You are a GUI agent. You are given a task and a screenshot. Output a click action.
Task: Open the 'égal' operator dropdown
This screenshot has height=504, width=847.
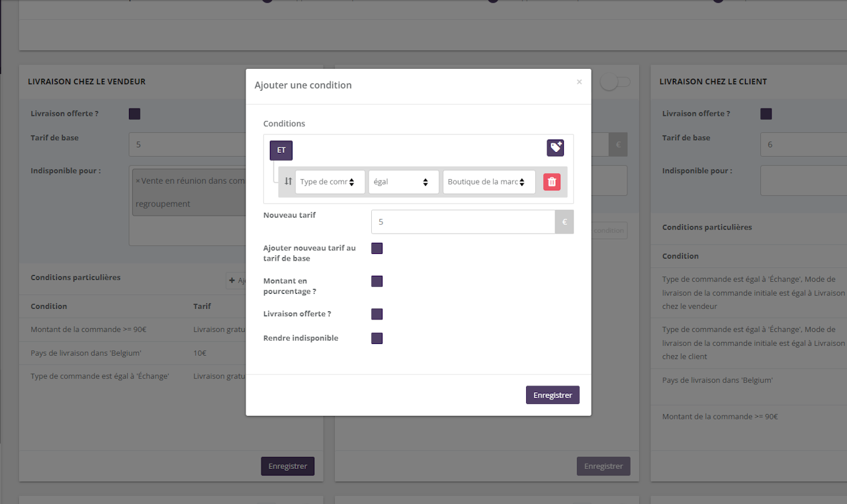(x=404, y=182)
